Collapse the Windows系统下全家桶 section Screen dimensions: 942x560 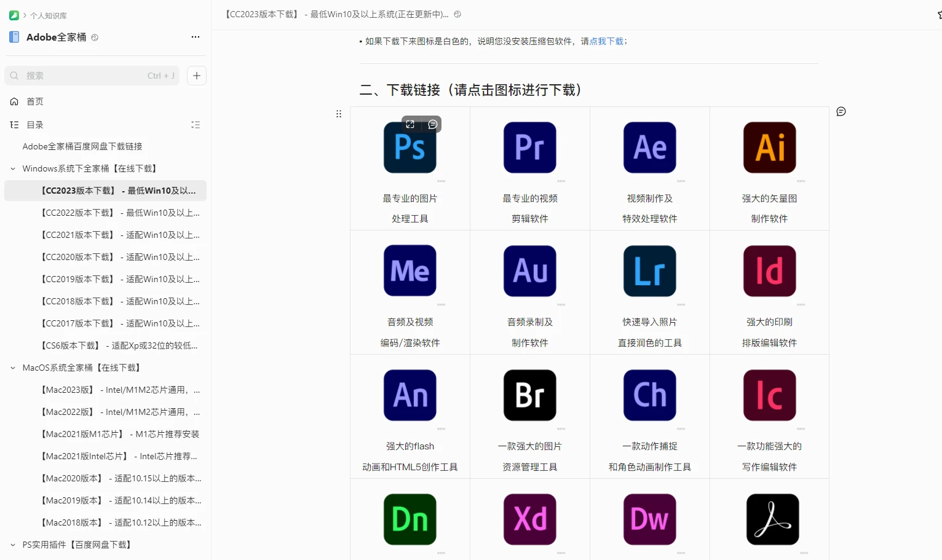13,168
